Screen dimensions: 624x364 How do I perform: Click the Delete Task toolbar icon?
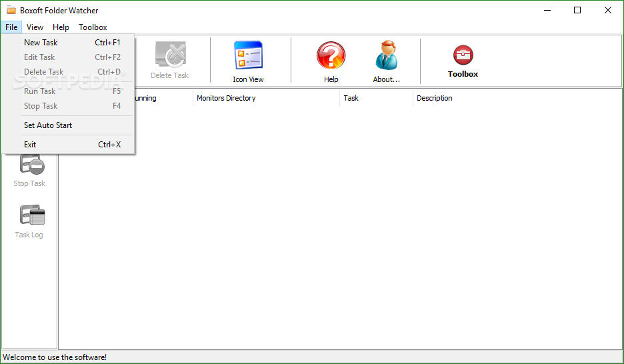[x=170, y=60]
